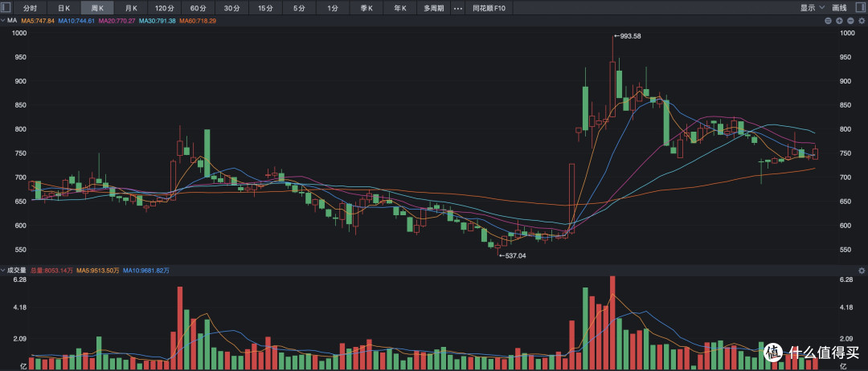Image resolution: width=868 pixels, height=371 pixels.
Task: Switch to the 季K tab
Action: tap(366, 8)
